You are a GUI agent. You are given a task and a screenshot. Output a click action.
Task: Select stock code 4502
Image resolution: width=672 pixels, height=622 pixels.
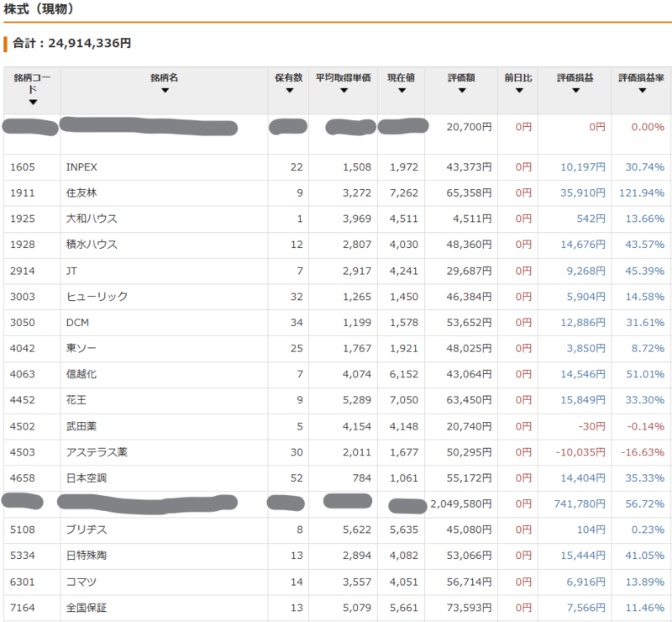tap(23, 426)
